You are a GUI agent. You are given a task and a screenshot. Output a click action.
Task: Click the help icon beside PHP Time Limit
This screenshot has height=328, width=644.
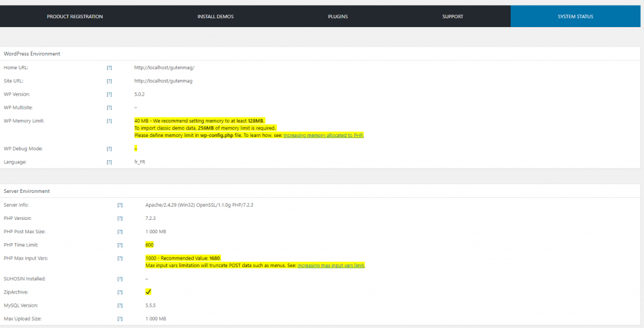[x=120, y=245]
